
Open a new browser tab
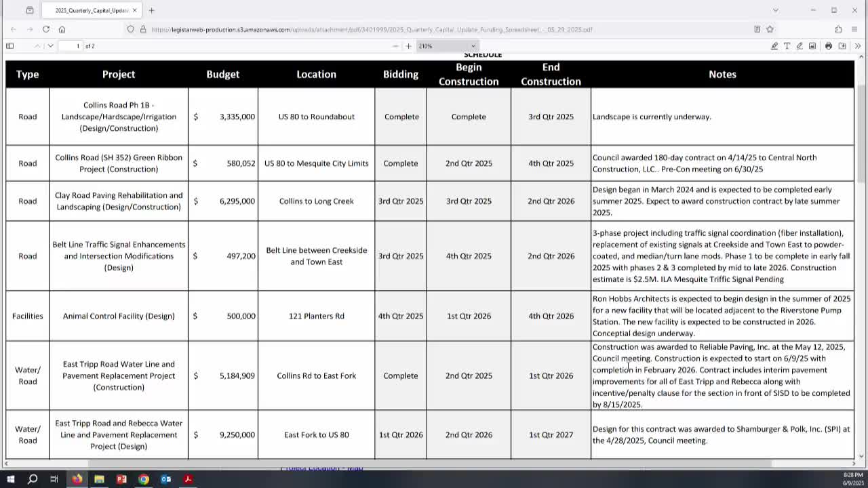tap(151, 10)
